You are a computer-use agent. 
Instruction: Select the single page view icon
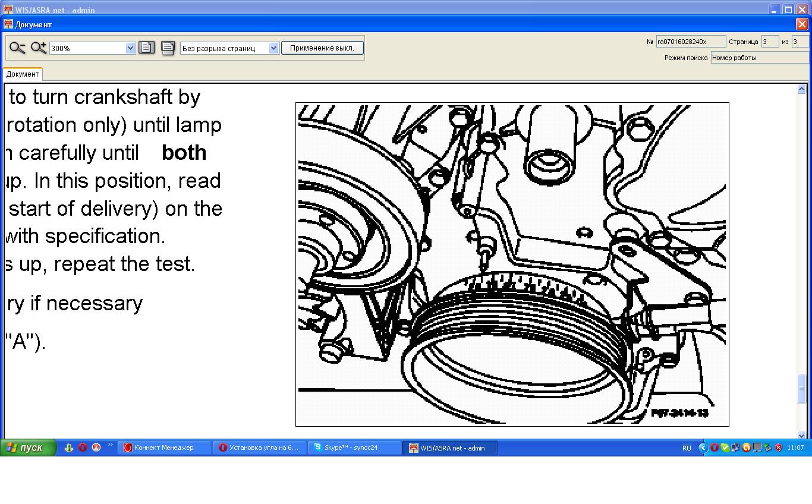(146, 48)
